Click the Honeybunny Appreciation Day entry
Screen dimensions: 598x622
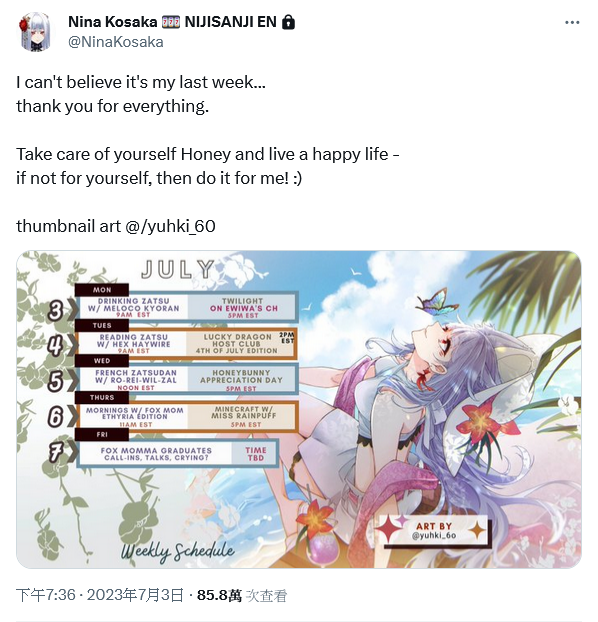pos(241,380)
